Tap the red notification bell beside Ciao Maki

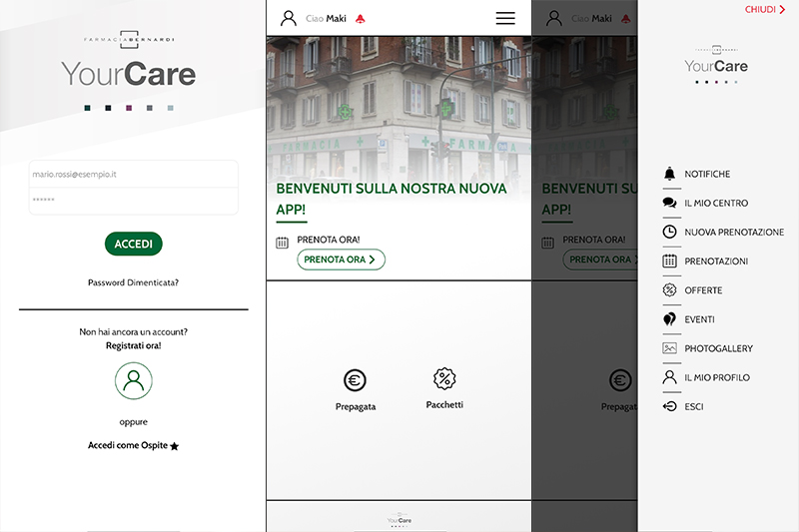[361, 19]
